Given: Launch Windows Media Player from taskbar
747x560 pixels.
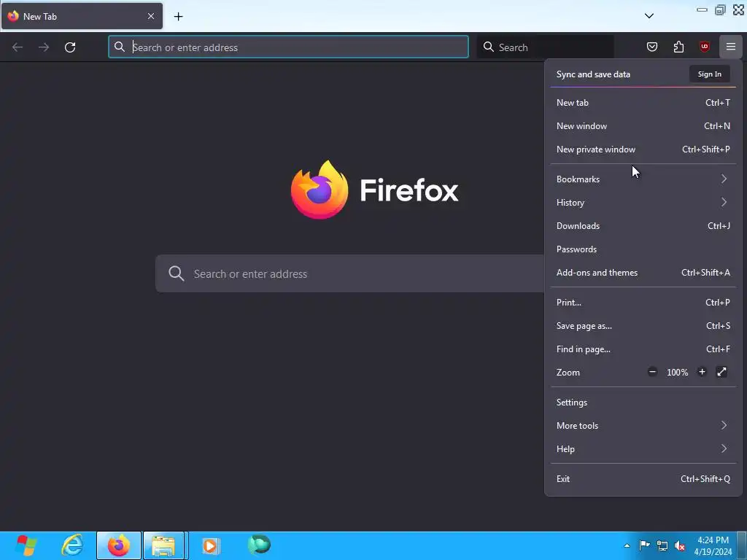Looking at the screenshot, I should coord(211,545).
